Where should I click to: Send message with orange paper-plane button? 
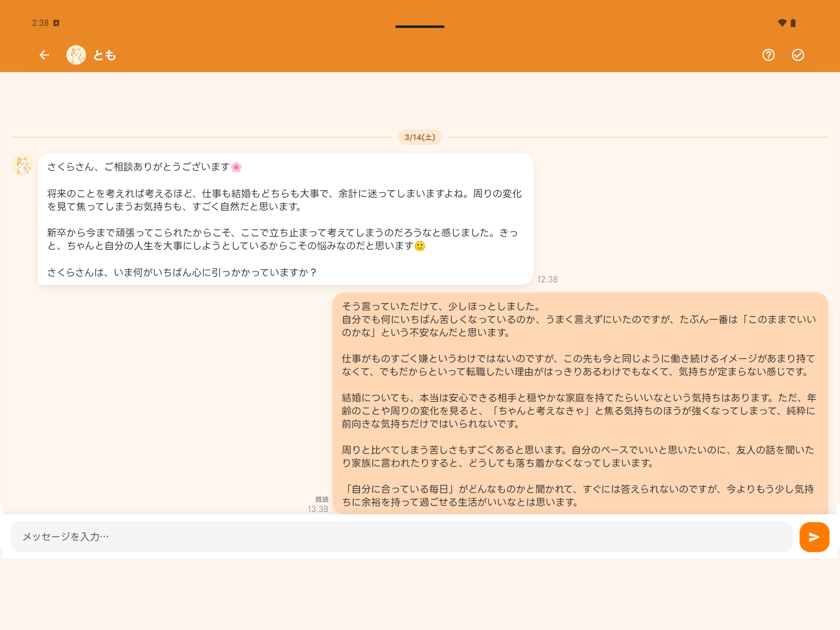814,537
